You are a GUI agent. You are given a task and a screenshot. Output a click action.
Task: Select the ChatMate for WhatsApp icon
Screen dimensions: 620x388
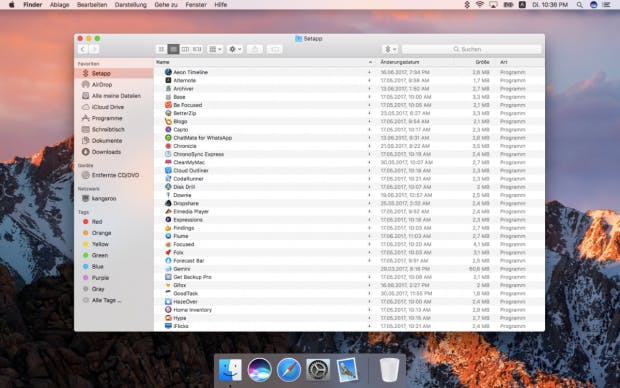pos(168,138)
